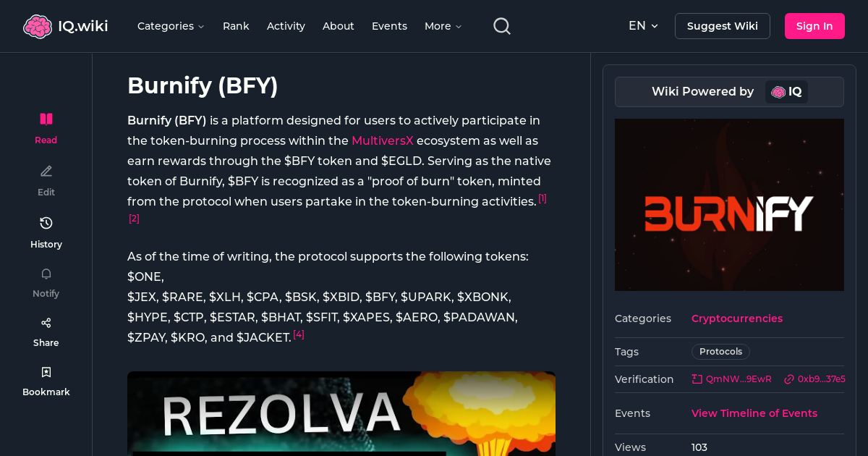Bookmark this wiki page
The image size is (868, 456).
point(46,371)
